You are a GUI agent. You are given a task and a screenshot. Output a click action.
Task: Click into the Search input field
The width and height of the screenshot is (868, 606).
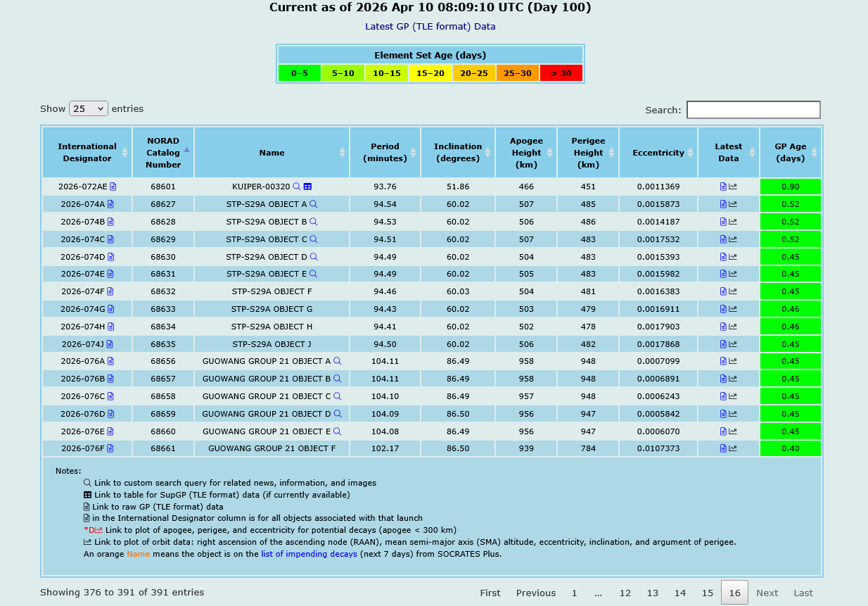(x=753, y=110)
